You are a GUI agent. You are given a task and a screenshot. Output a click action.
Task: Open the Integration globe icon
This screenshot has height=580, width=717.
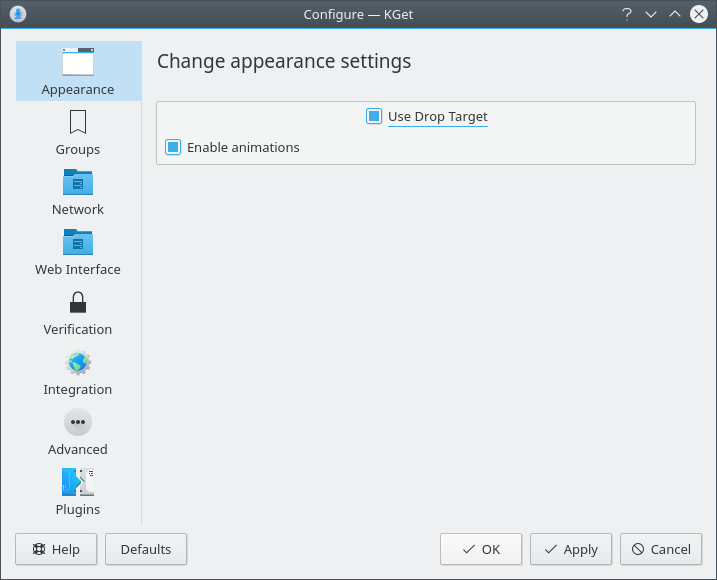(x=78, y=362)
